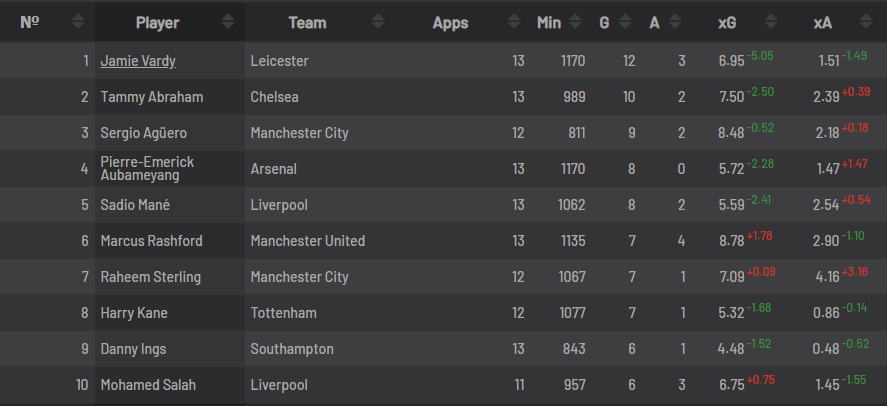The width and height of the screenshot is (887, 406).
Task: Click the Player column header label
Action: [157, 23]
